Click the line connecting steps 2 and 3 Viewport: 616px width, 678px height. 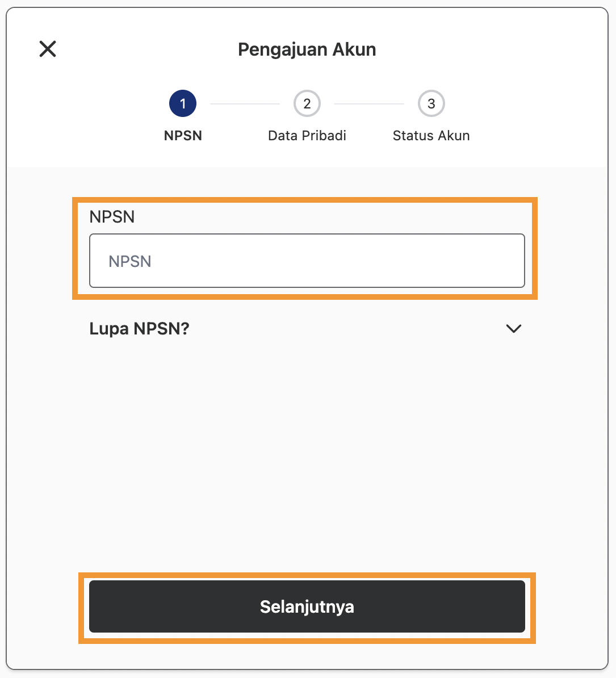pos(369,104)
